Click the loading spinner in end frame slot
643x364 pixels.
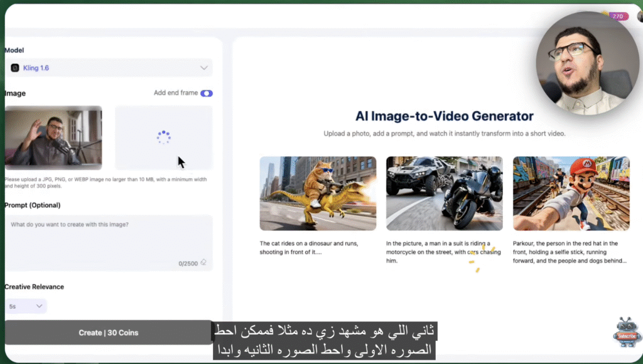(163, 137)
